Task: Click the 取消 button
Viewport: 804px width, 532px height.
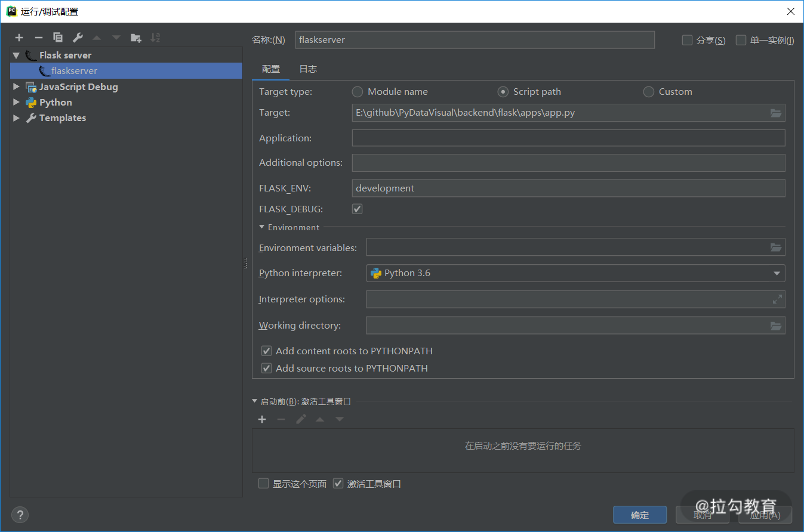Action: (x=703, y=515)
